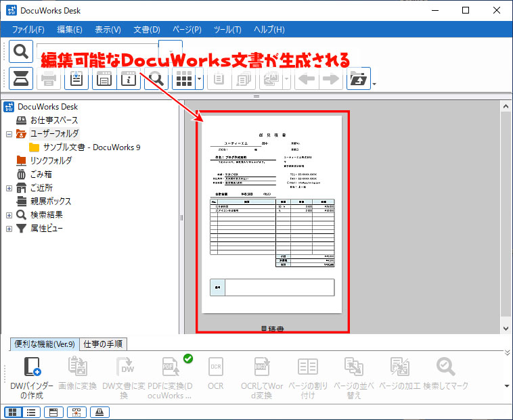Open the View menu (表示)
Viewport: 513px width, 420px height.
(x=108, y=29)
